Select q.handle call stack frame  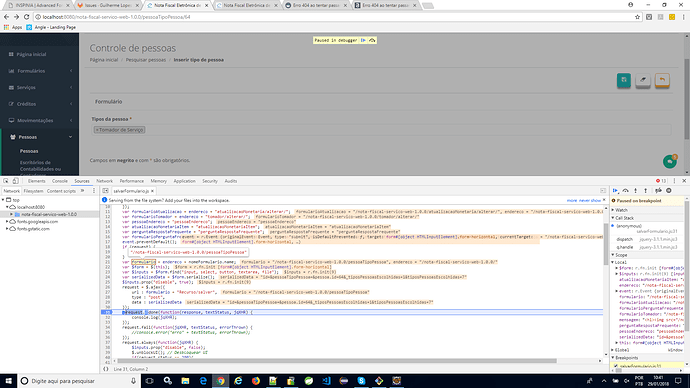[648, 247]
